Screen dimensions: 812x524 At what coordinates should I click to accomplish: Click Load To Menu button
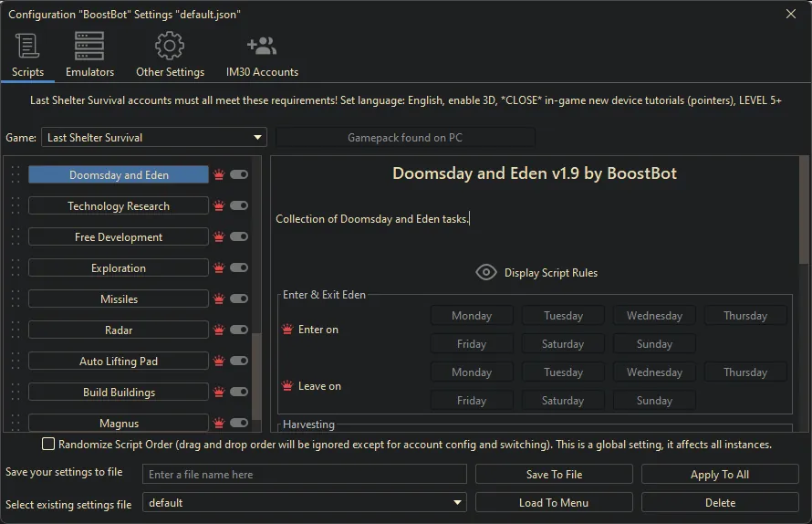pos(554,503)
